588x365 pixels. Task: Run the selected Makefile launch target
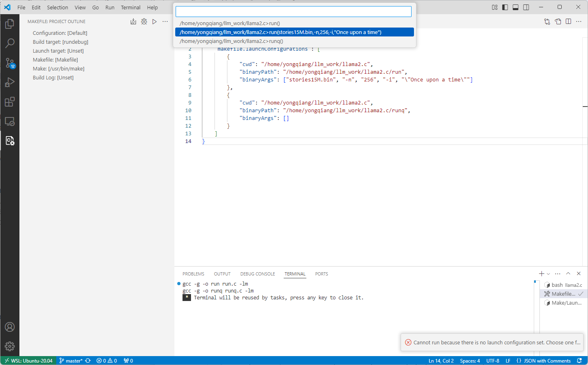(x=154, y=21)
